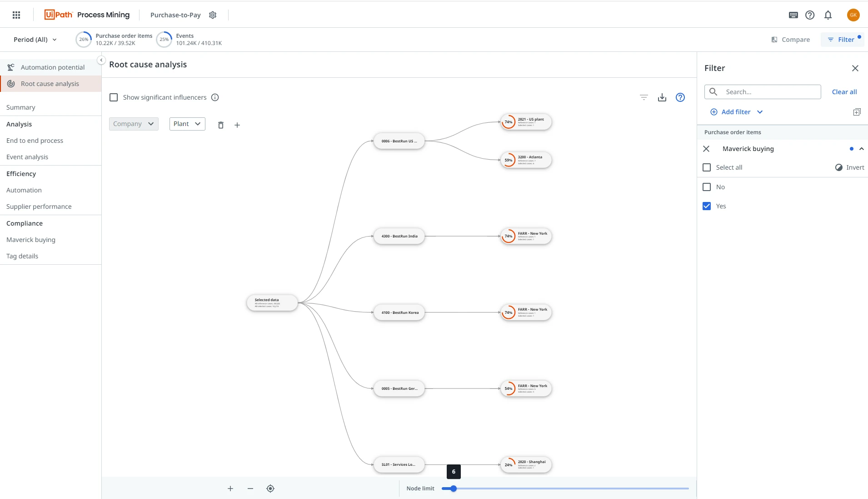Viewport: 868px width, 499px height.
Task: Select the Selected data root node
Action: click(272, 302)
